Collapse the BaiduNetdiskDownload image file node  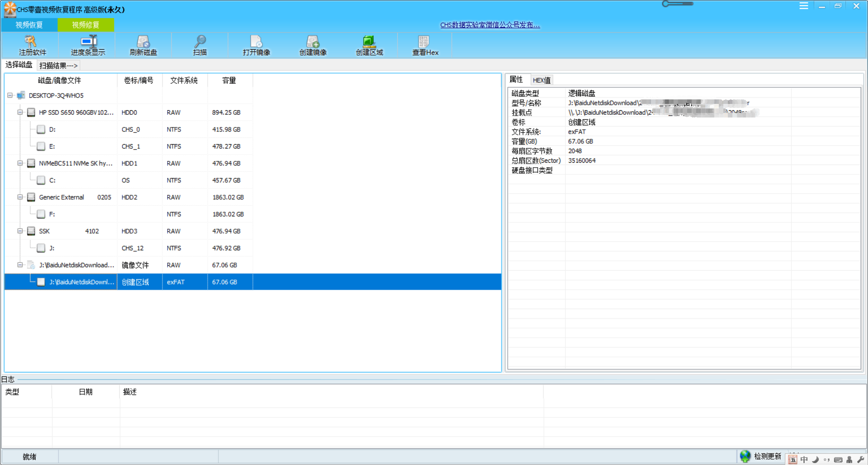[20, 265]
